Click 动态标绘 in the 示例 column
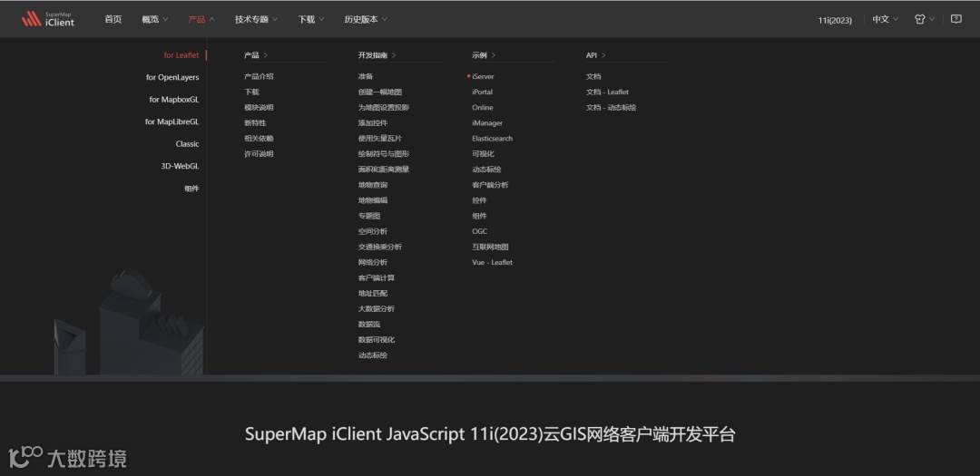This screenshot has height=476, width=980. (x=487, y=170)
